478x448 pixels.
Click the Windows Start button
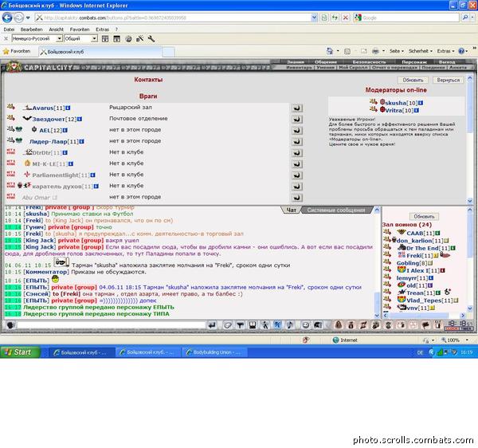(x=20, y=352)
